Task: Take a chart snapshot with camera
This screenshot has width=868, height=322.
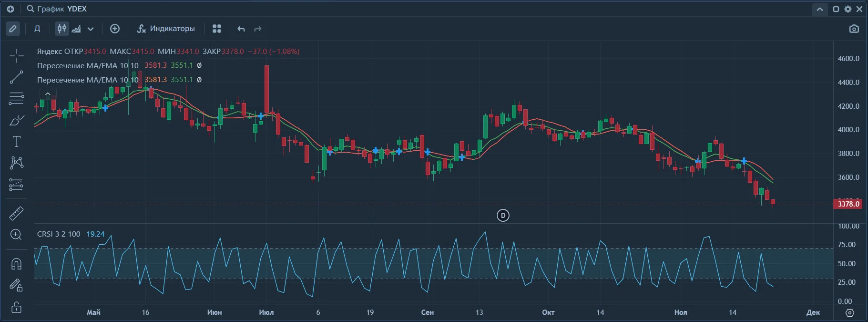Action: [x=854, y=29]
